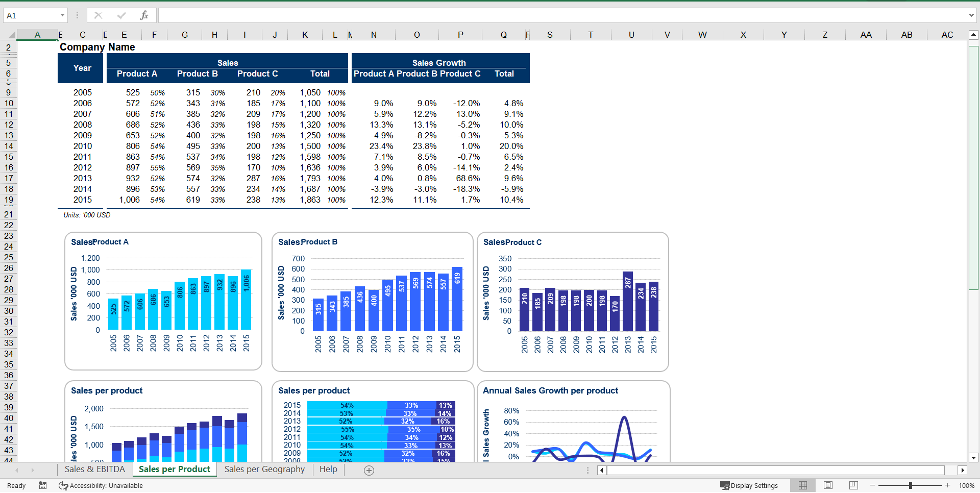This screenshot has height=493, width=980.
Task: Click the Insert Function (fx) icon
Action: (145, 15)
